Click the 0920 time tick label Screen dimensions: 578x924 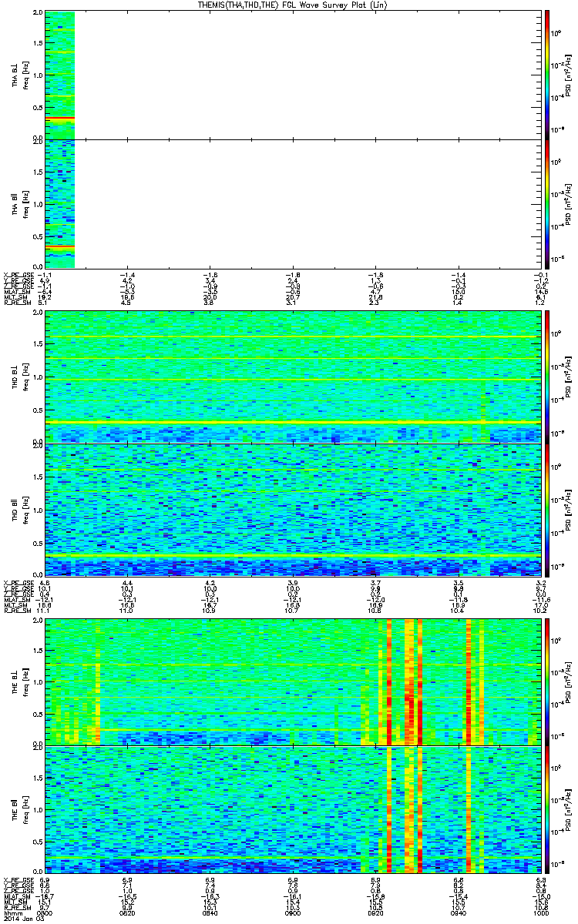[x=375, y=912]
